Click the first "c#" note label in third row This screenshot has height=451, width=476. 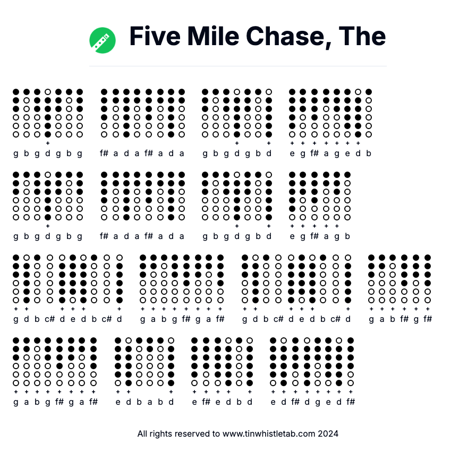coord(50,319)
